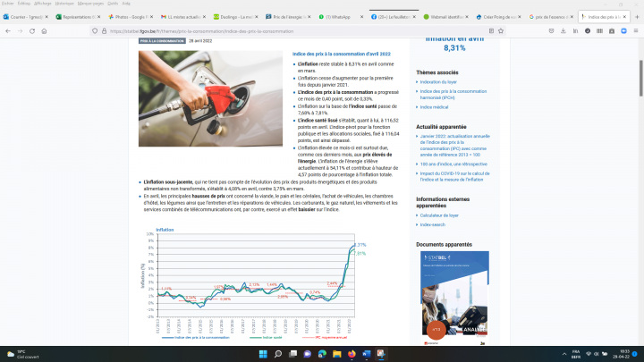Open the Marque-pages menu

tap(90, 4)
